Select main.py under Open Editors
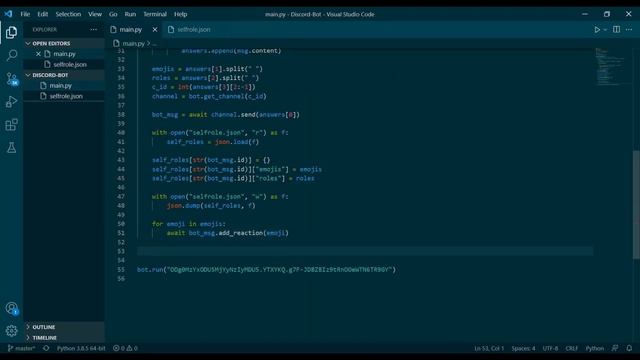The height and width of the screenshot is (360, 640). tap(64, 54)
